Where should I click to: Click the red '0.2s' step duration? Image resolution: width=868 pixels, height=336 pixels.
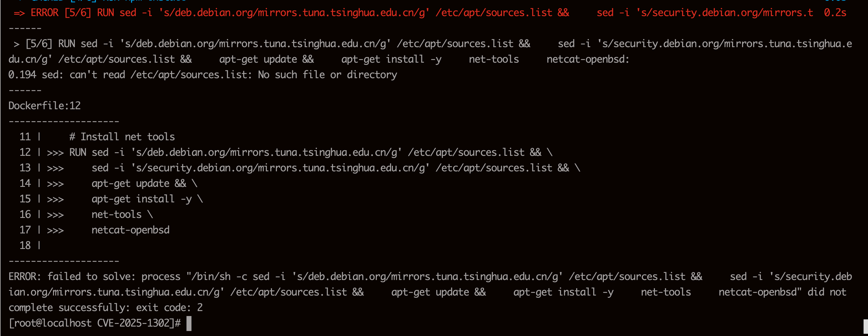[835, 13]
